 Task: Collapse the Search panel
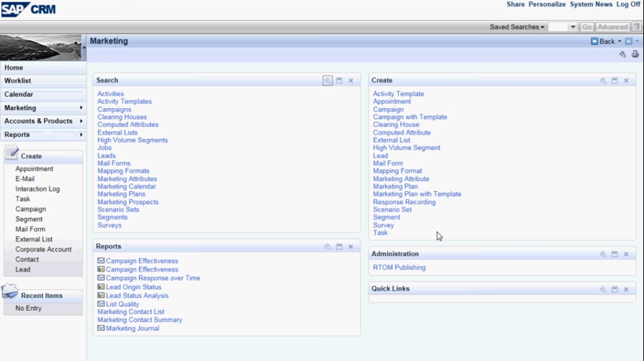point(339,81)
